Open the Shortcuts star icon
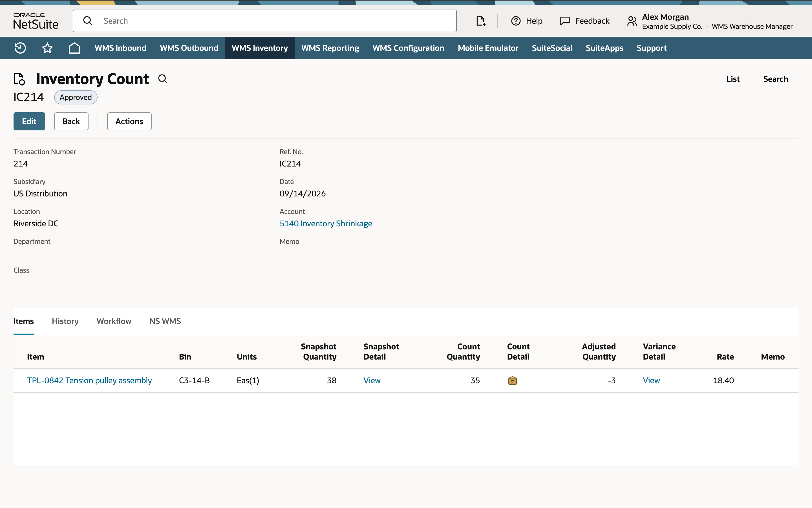812x508 pixels. (47, 48)
